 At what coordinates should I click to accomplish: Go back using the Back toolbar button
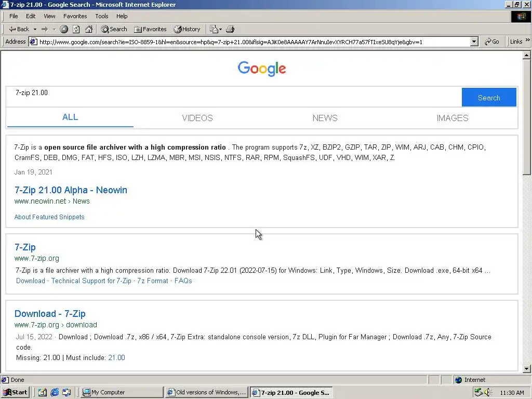pos(19,29)
